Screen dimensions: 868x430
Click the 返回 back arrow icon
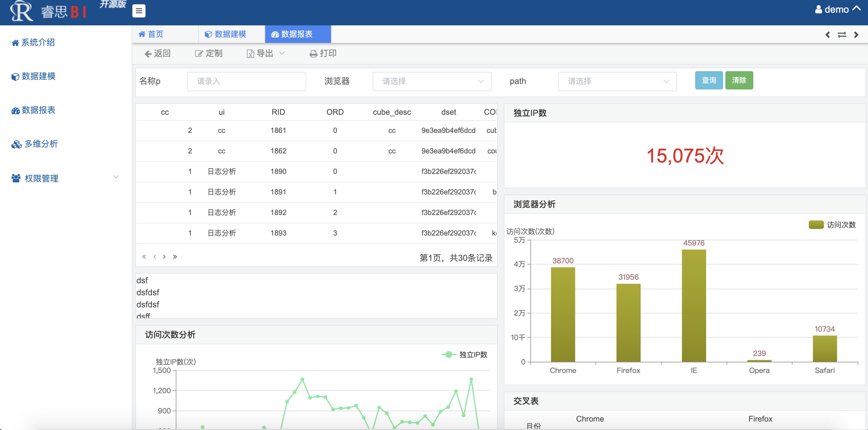148,53
